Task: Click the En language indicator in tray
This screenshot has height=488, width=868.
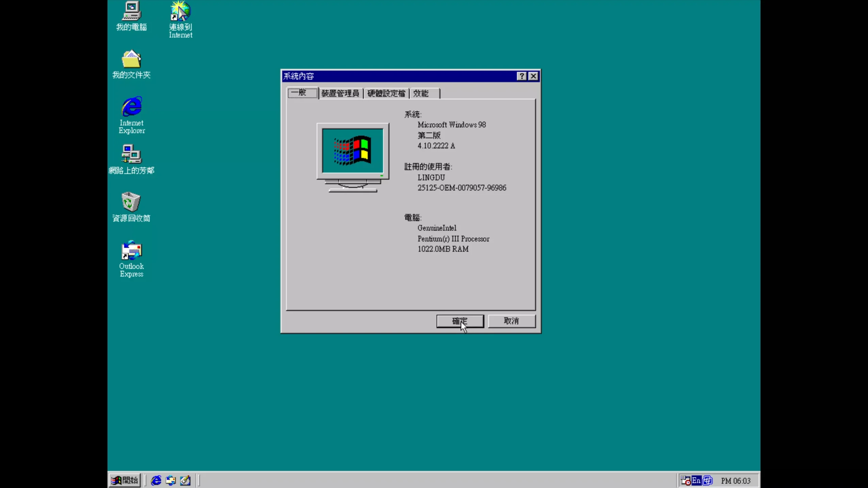Action: [x=696, y=480]
